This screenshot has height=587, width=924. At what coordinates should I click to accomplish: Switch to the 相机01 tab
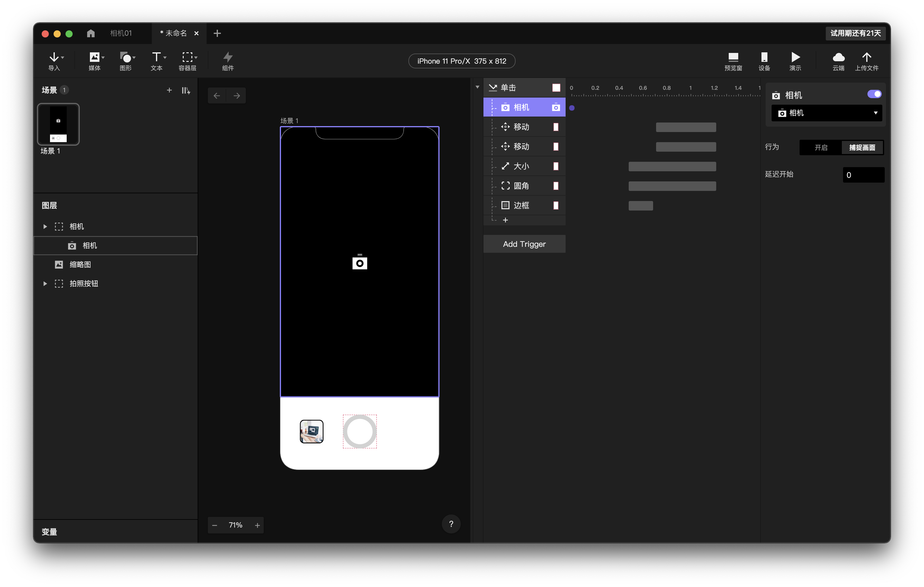point(121,33)
